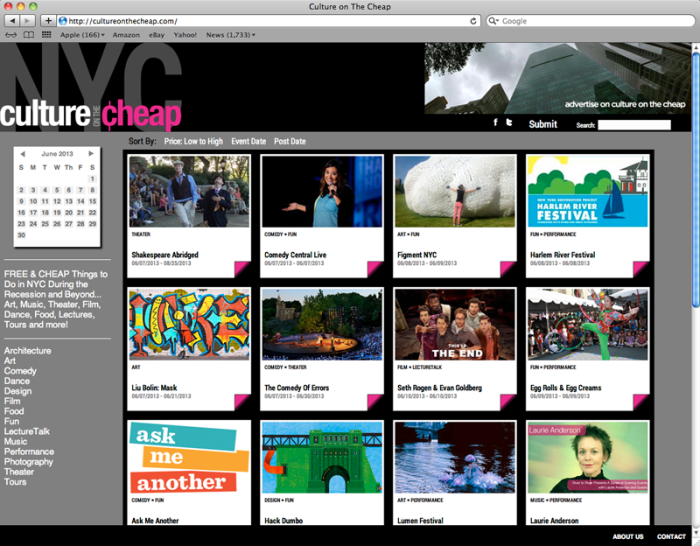Browse the Film category
The image size is (700, 546).
12,401
